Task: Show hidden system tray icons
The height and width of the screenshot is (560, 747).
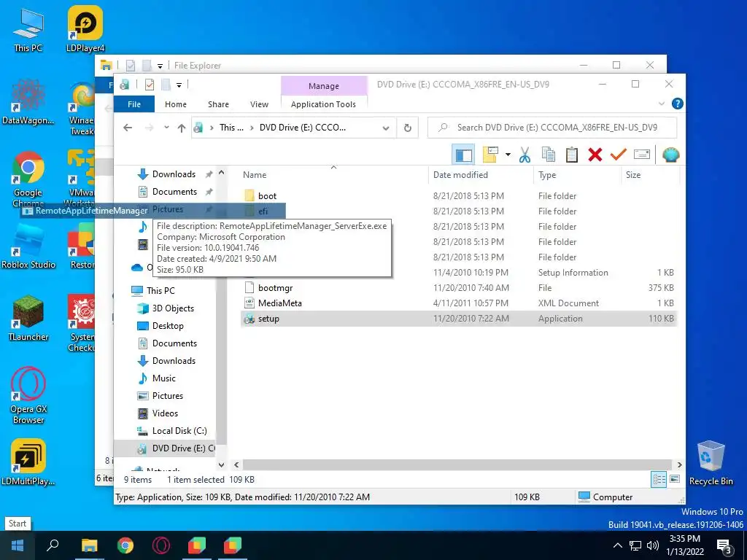Action: coord(617,545)
